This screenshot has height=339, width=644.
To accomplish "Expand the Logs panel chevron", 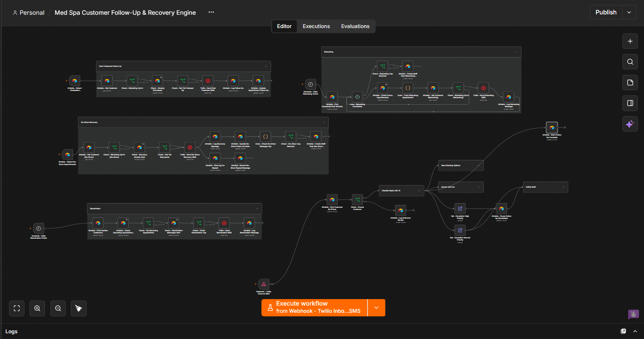I will click(x=635, y=331).
